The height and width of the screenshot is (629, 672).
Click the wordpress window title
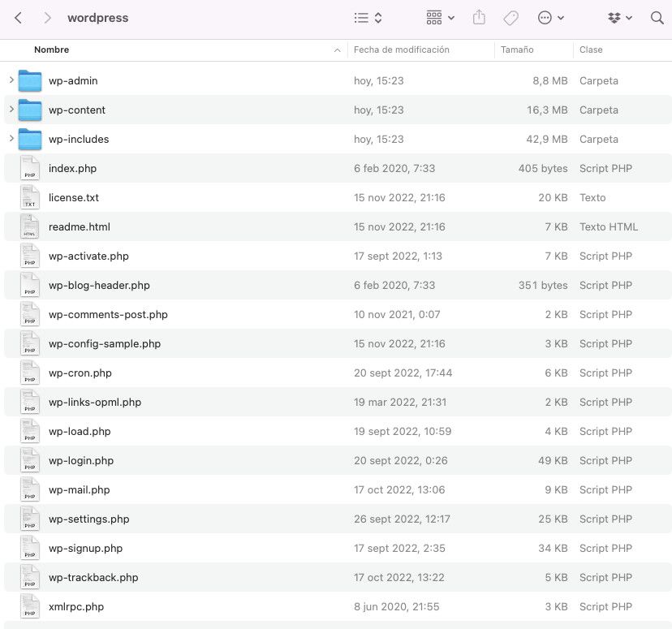coord(97,18)
